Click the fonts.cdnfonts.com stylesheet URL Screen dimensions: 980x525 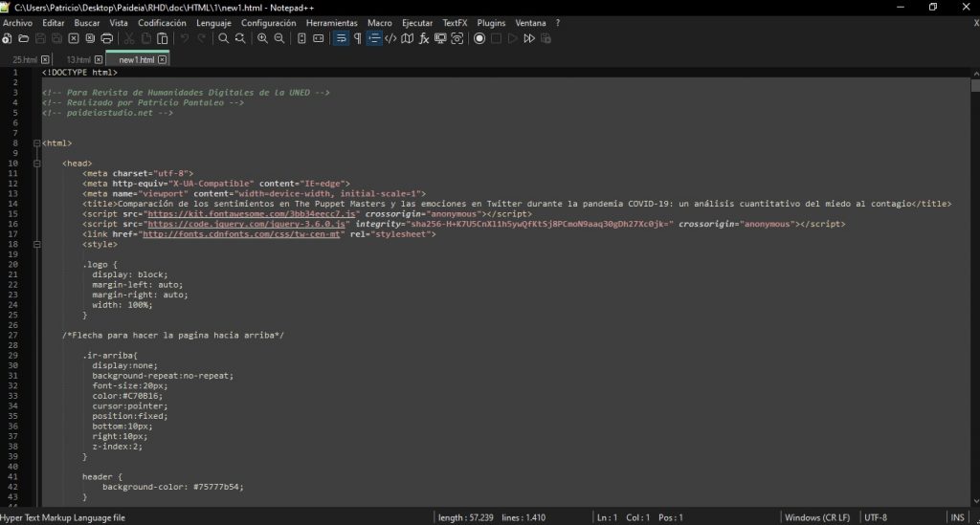pos(241,234)
